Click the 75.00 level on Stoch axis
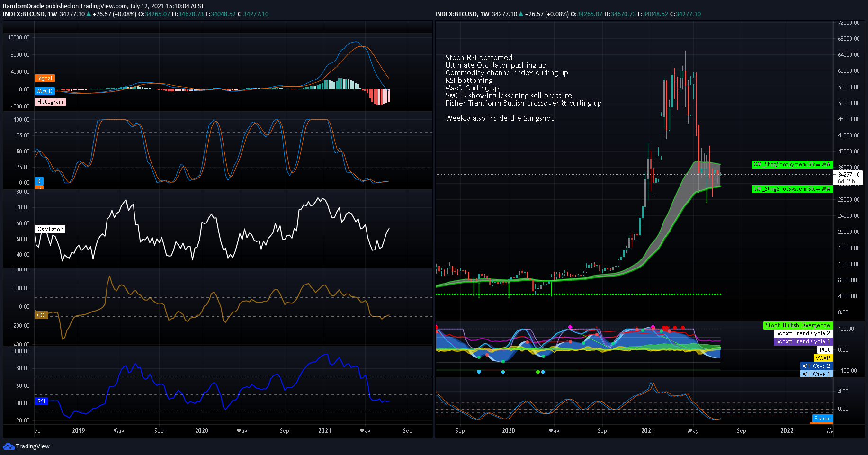Screen dimensions: 868x455 [x=23, y=135]
